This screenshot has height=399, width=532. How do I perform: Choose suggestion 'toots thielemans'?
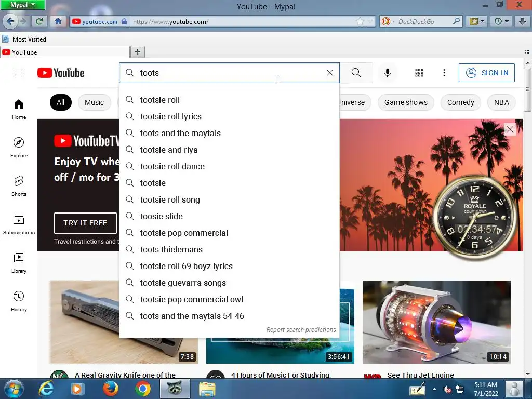point(229,249)
